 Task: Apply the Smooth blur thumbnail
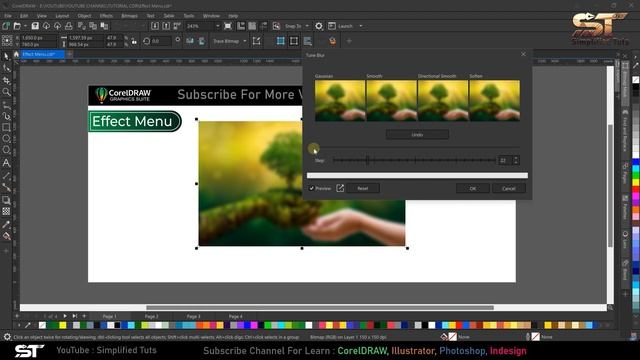click(x=391, y=100)
